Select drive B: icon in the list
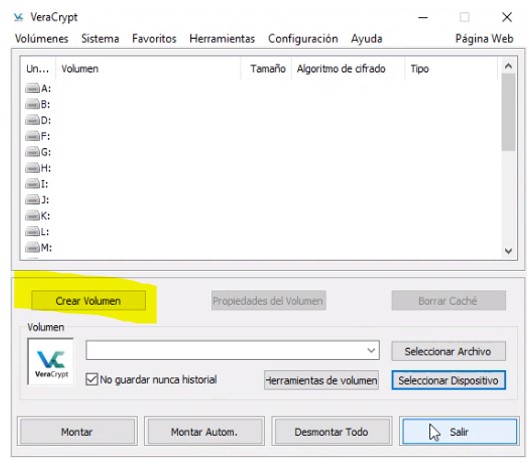 coord(32,104)
